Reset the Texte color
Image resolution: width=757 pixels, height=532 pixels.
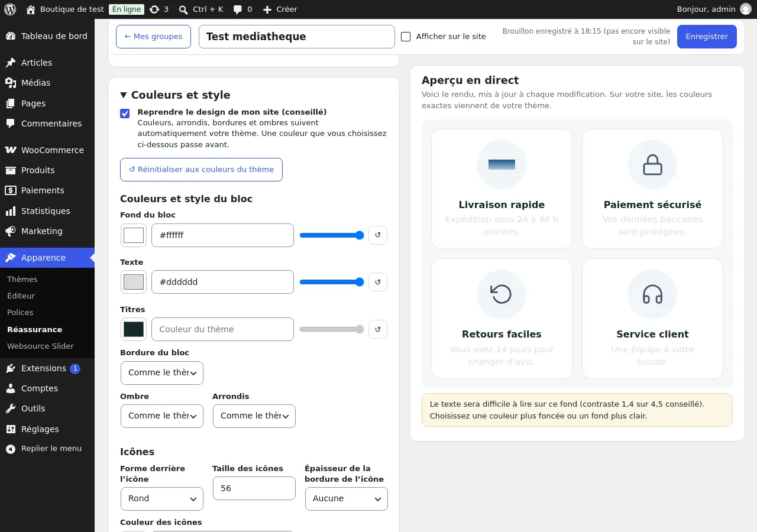(x=378, y=282)
